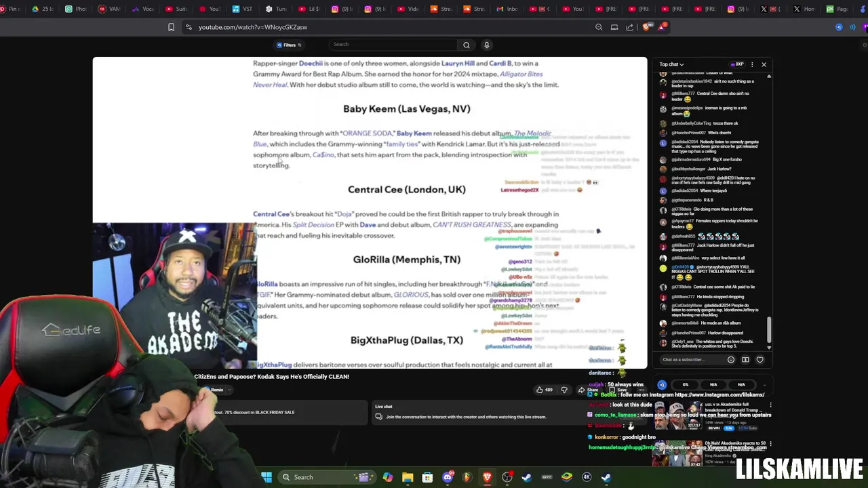
Task: Open the 4K downloader taskbar icon
Action: pyautogui.click(x=587, y=477)
